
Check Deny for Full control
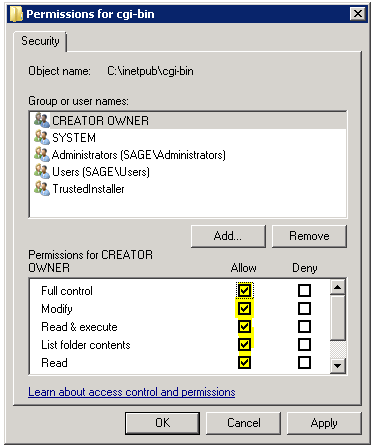(304, 290)
